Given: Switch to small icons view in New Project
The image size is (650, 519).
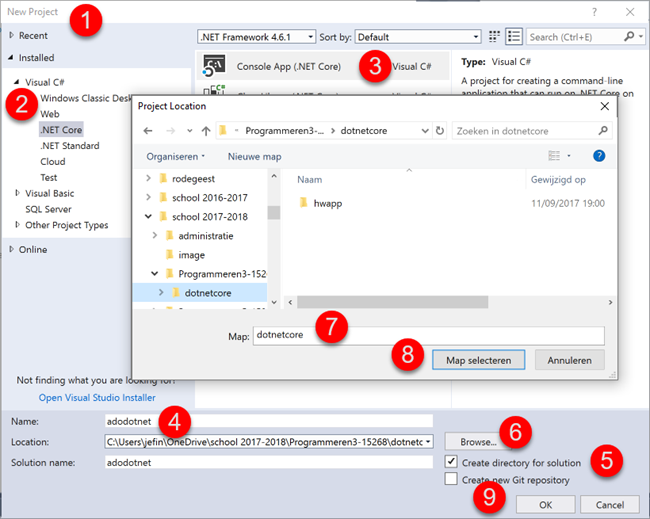Looking at the screenshot, I should 494,36.
